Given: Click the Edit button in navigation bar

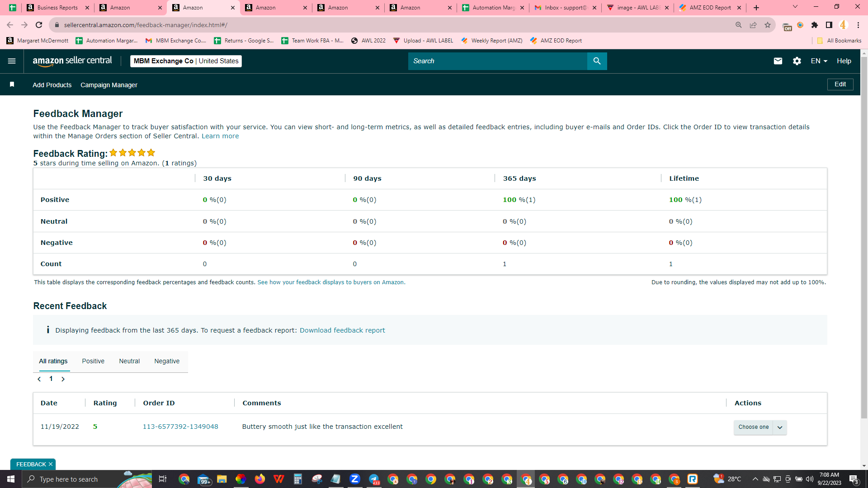Looking at the screenshot, I should [x=840, y=84].
